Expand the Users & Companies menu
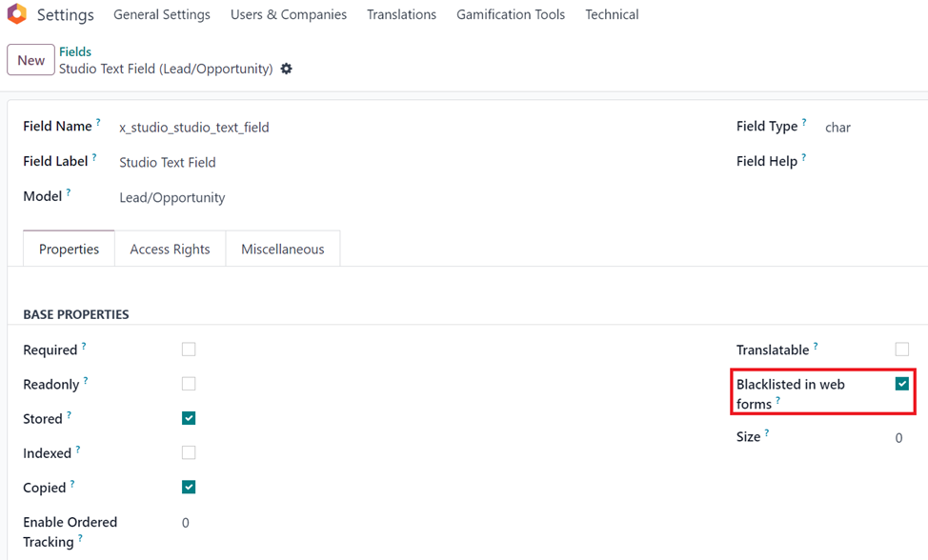928x560 pixels. click(x=289, y=14)
